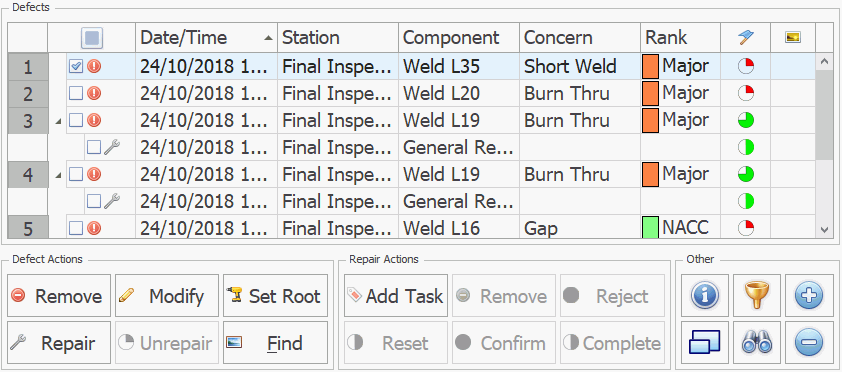Image resolution: width=842 pixels, height=372 pixels.
Task: Click the picture column header icon
Action: [793, 38]
